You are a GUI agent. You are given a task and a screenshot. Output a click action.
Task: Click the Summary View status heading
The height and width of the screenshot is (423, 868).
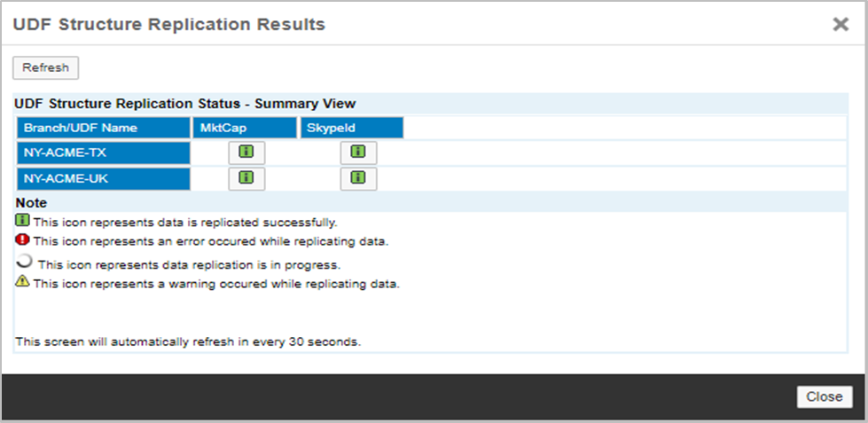pos(185,104)
